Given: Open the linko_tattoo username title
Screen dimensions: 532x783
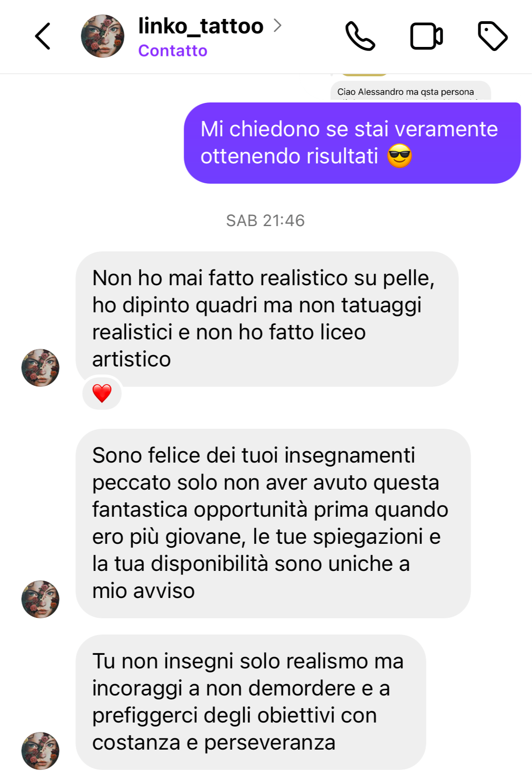Looking at the screenshot, I should point(201,26).
